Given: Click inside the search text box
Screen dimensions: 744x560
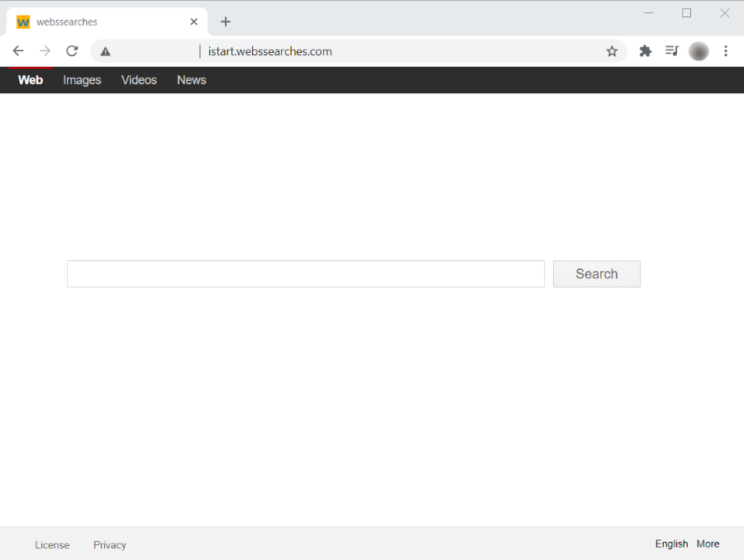Looking at the screenshot, I should pos(305,274).
